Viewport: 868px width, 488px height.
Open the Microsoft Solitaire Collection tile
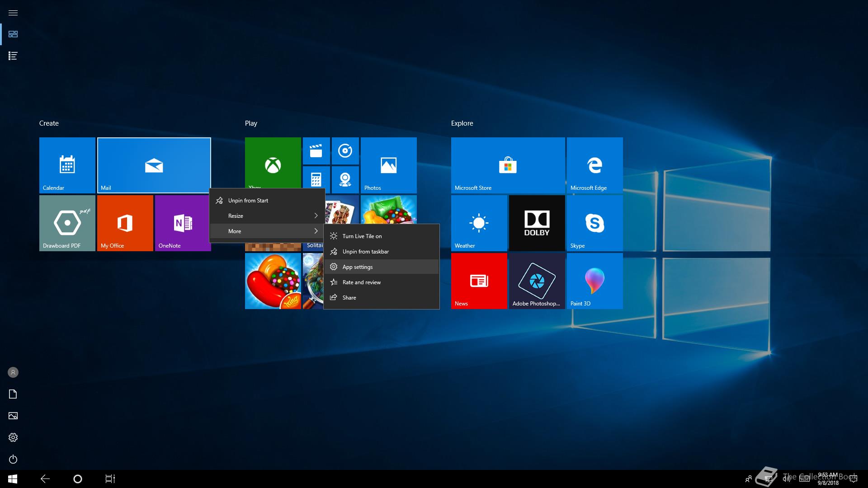[342, 210]
